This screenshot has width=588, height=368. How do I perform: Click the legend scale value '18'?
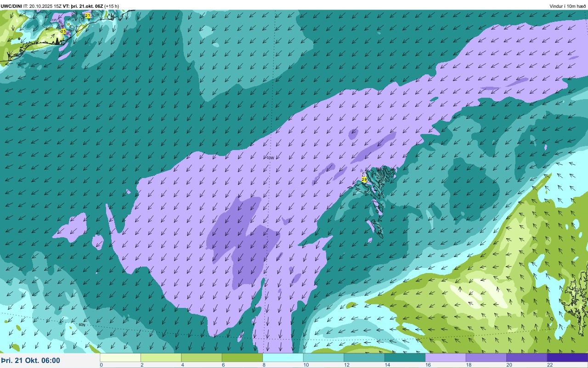click(x=468, y=365)
